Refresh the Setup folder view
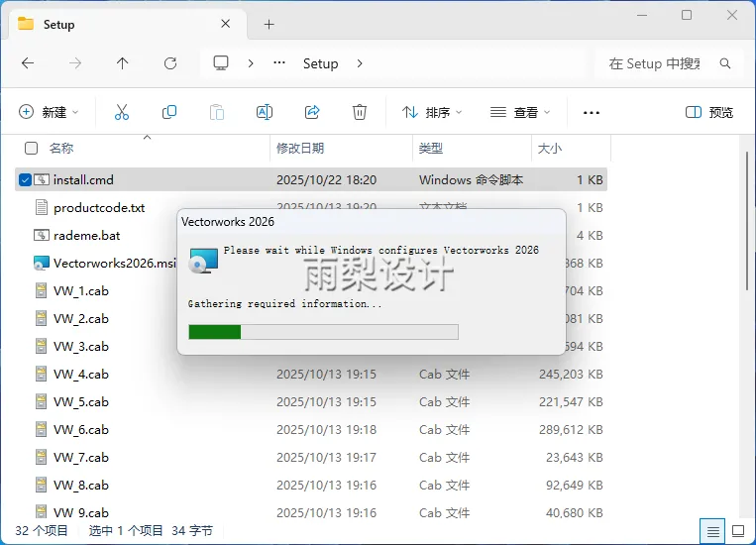The height and width of the screenshot is (545, 756). (x=170, y=63)
